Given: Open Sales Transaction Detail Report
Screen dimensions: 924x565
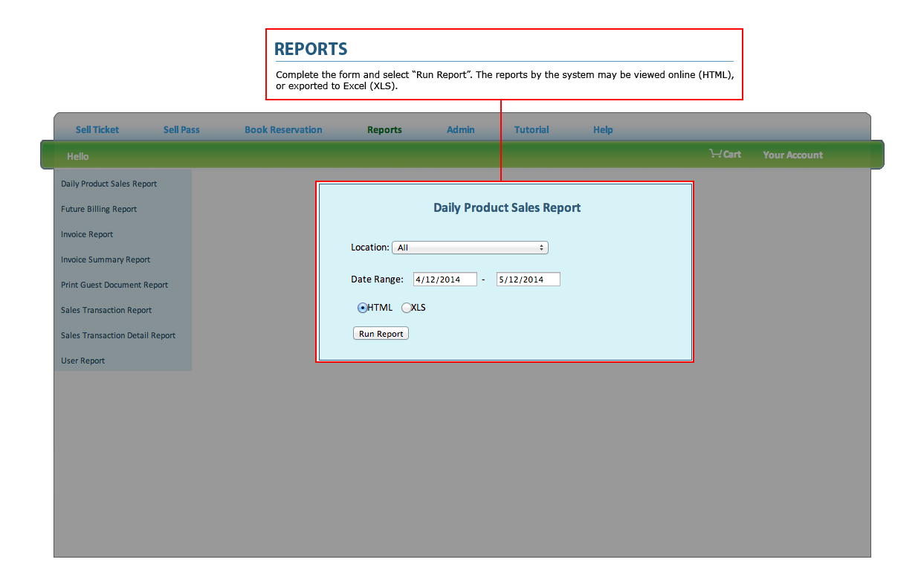Looking at the screenshot, I should click(x=118, y=335).
